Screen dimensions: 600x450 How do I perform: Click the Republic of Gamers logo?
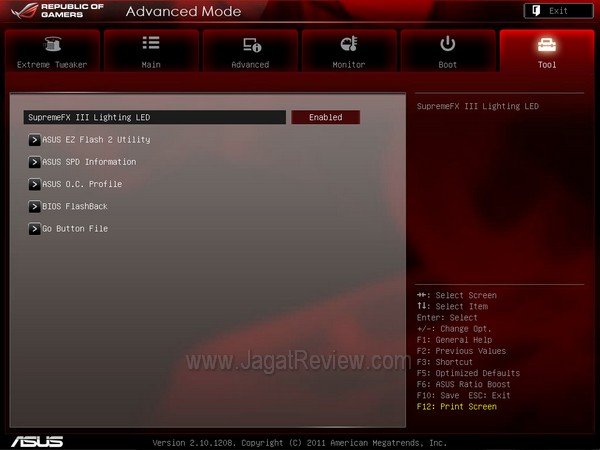click(x=57, y=11)
